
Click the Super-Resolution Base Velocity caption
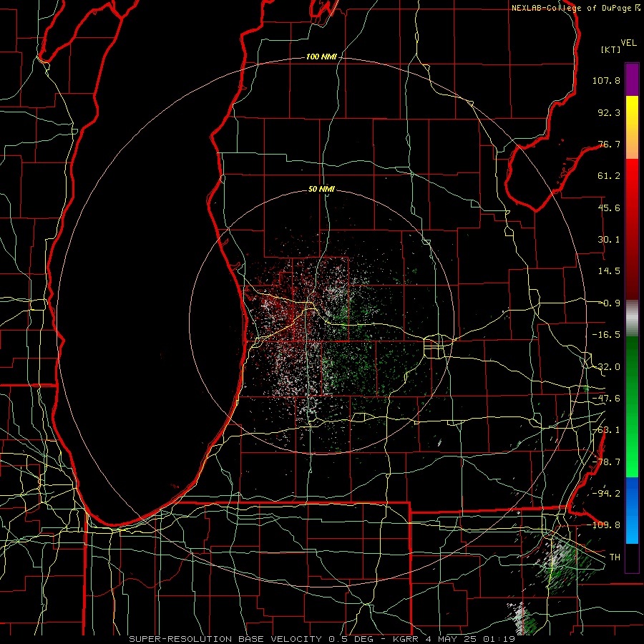(322, 639)
